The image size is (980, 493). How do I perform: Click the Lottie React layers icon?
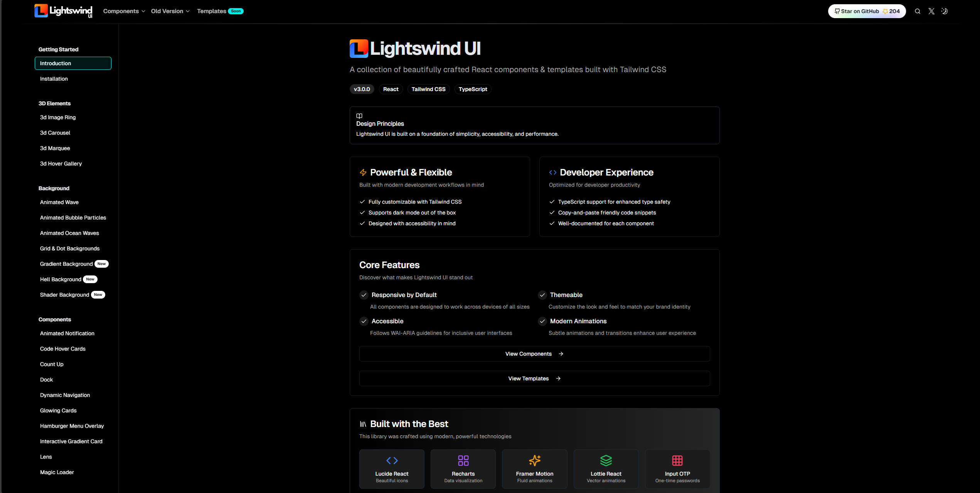[x=606, y=461]
